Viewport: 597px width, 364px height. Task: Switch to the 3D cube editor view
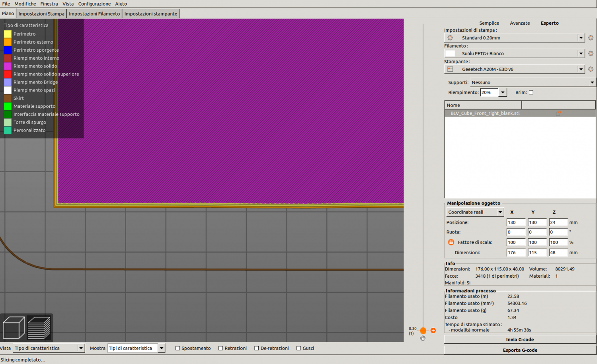click(14, 327)
